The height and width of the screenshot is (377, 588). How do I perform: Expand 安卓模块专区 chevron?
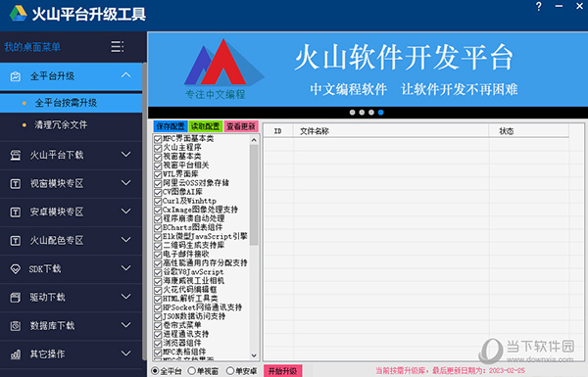126,211
